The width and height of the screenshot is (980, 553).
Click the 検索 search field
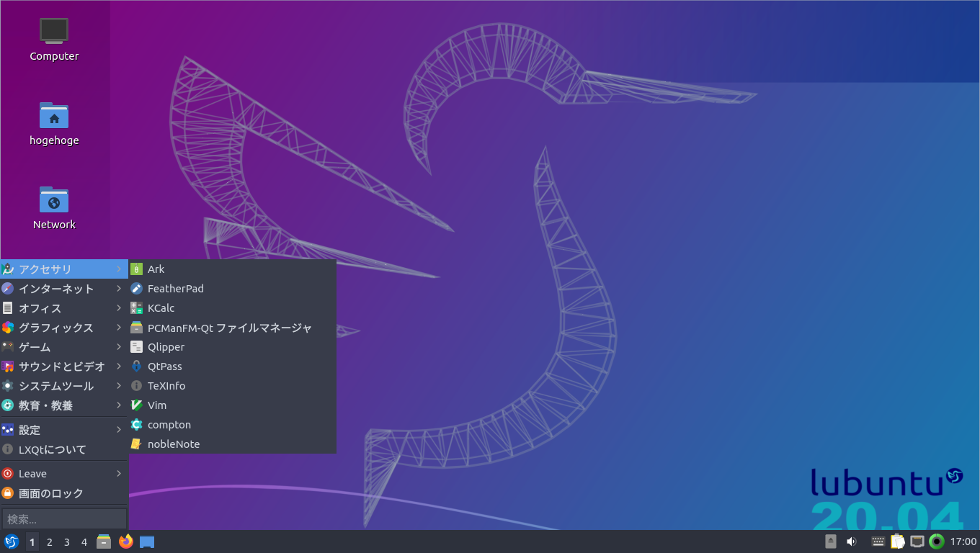click(64, 518)
